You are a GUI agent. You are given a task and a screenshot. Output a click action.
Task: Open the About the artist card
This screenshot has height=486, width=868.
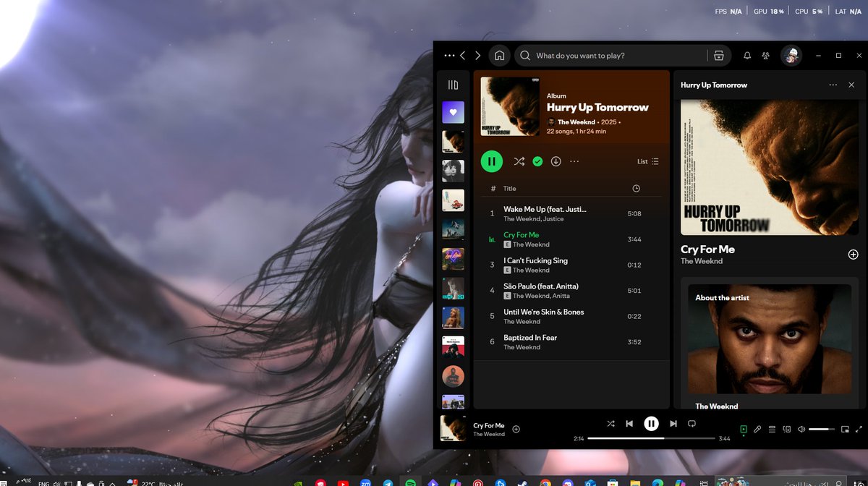[x=770, y=343]
